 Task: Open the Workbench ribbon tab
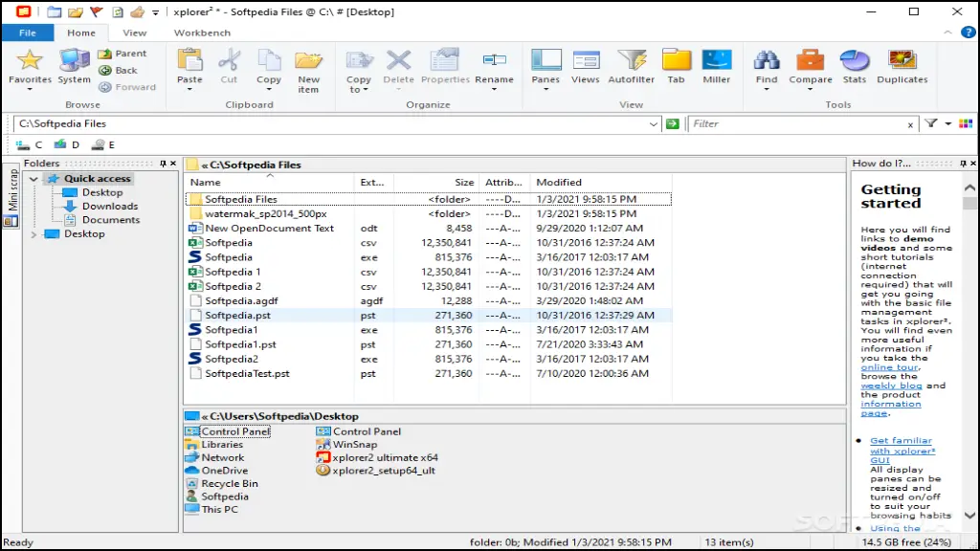coord(202,33)
